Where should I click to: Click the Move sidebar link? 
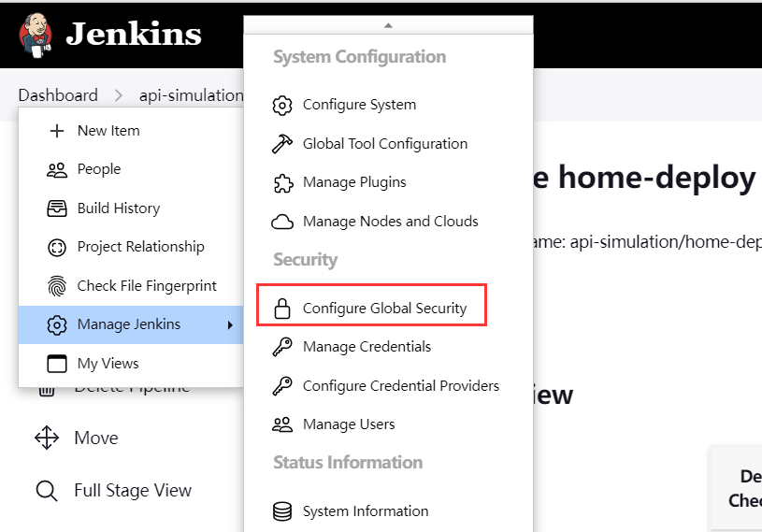(x=96, y=438)
